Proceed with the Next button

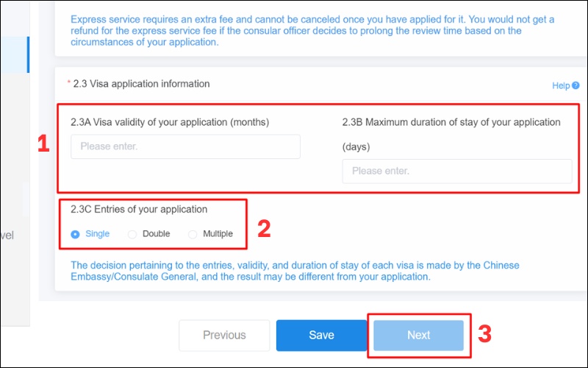(x=418, y=335)
